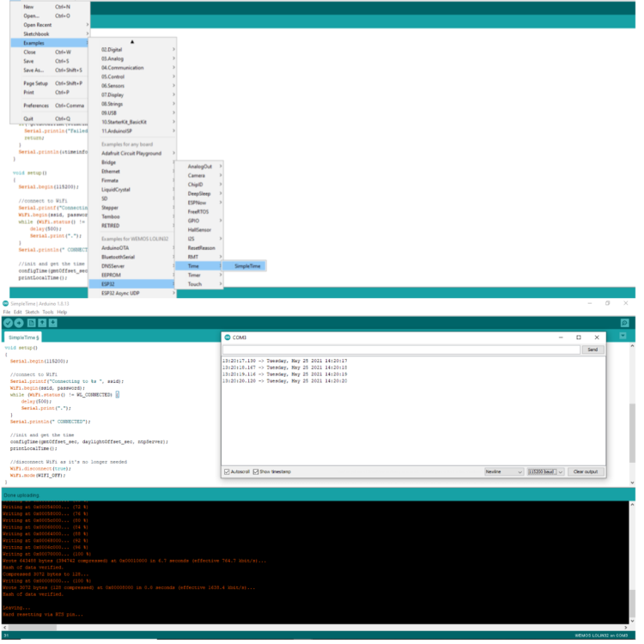Open the tab options arrow icon
This screenshot has height=644, width=644.
(x=624, y=337)
